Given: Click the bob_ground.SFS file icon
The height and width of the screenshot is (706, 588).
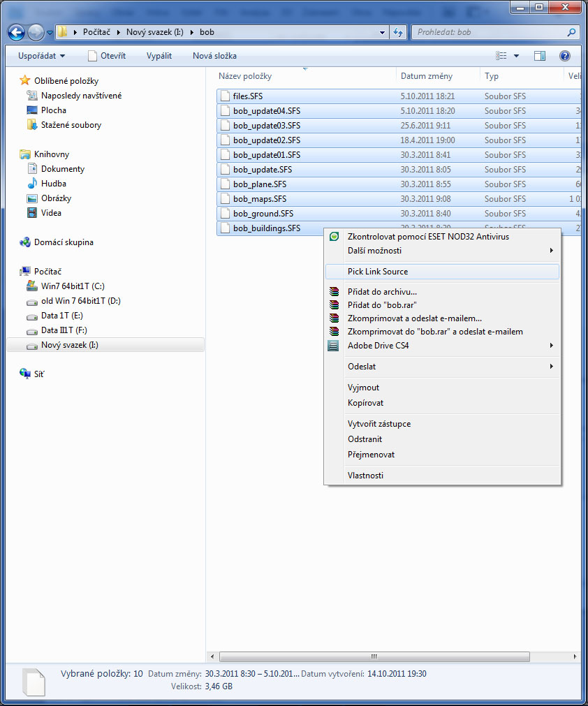Looking at the screenshot, I should point(225,213).
